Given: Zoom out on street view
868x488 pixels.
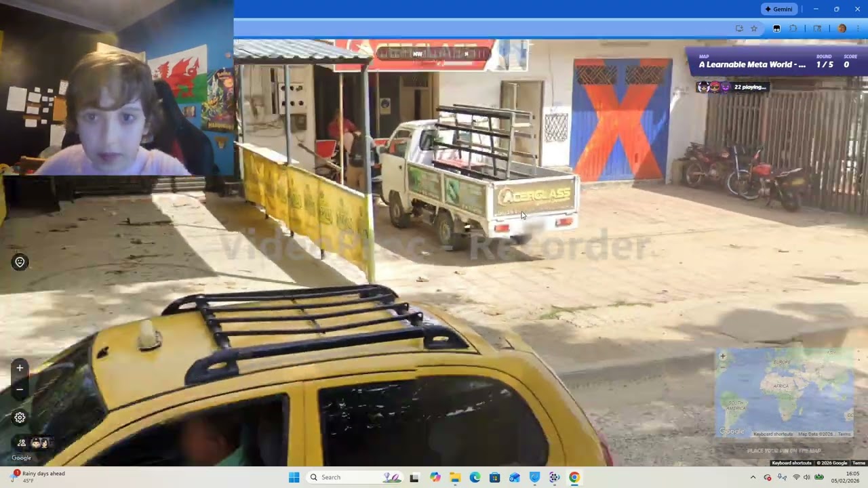Looking at the screenshot, I should [x=20, y=390].
